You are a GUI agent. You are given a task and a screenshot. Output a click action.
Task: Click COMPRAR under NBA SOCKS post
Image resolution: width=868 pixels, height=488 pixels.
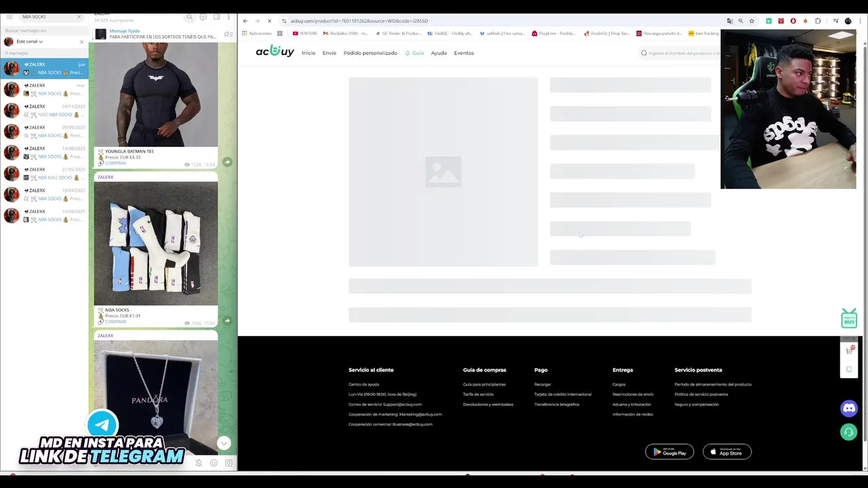(x=115, y=322)
